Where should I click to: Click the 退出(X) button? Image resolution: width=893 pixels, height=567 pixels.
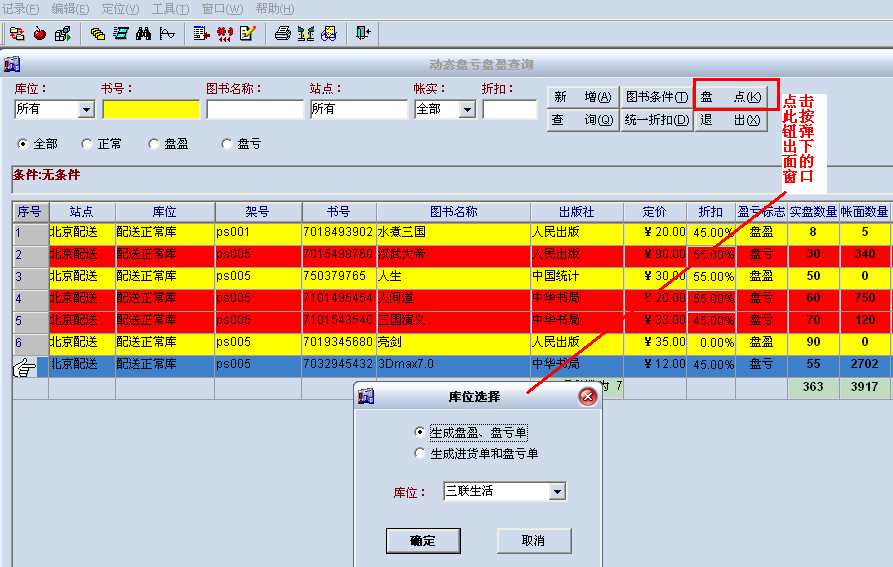point(731,120)
